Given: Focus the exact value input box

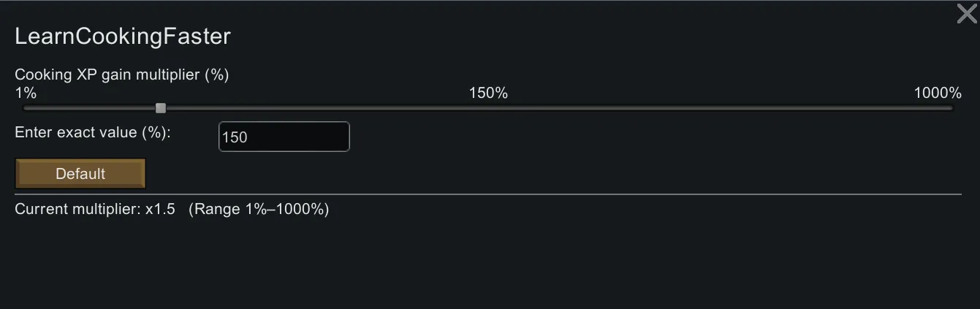Looking at the screenshot, I should (284, 137).
